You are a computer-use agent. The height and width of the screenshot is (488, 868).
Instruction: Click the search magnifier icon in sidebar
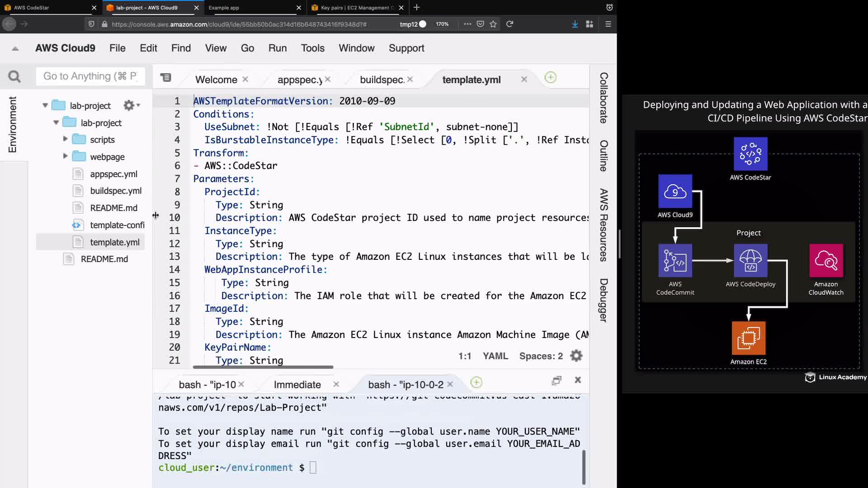tap(14, 76)
